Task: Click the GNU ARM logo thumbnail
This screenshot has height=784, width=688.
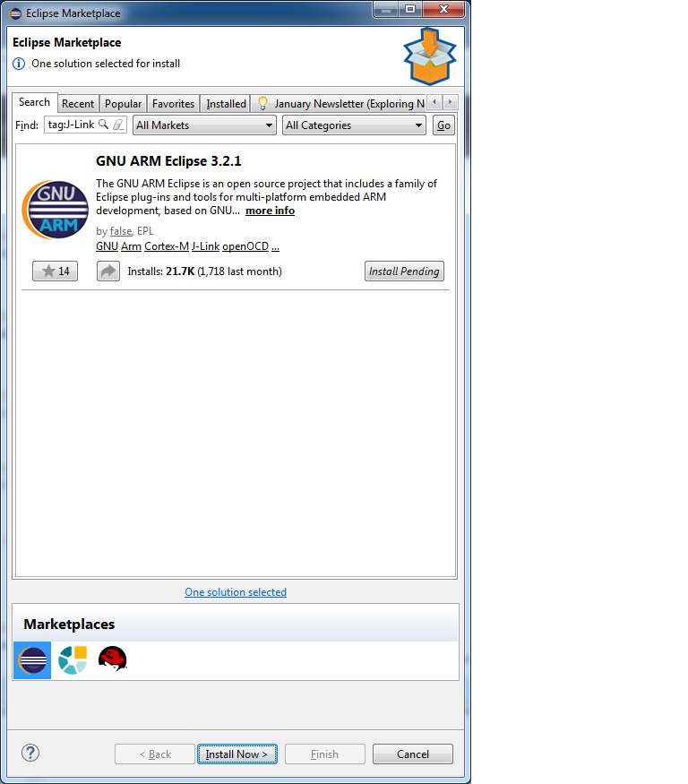Action: tap(55, 210)
